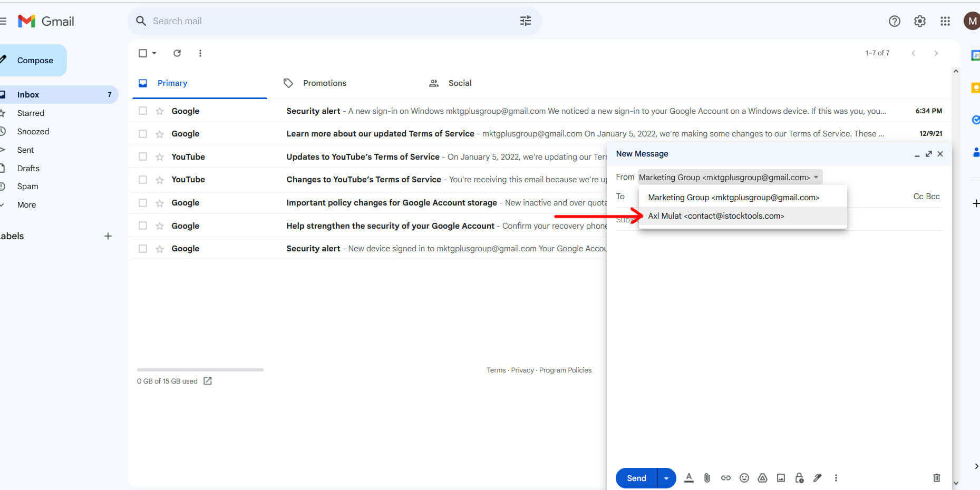This screenshot has height=490, width=980.
Task: Create a new label with plus icon
Action: [x=108, y=236]
